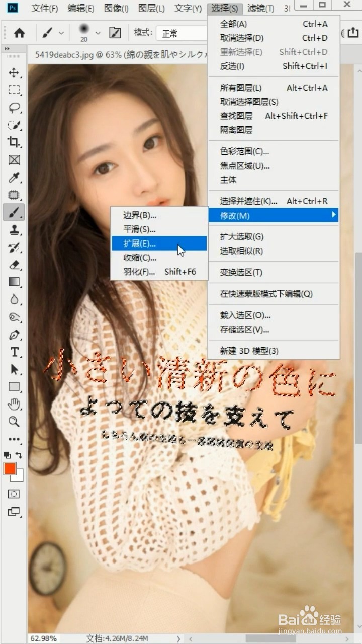Image resolution: width=362 pixels, height=644 pixels.
Task: Open the Layer menu
Action: [151, 8]
